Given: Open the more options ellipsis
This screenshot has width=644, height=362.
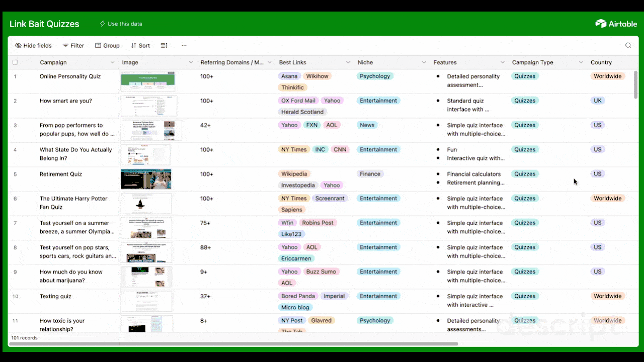Looking at the screenshot, I should point(184,45).
